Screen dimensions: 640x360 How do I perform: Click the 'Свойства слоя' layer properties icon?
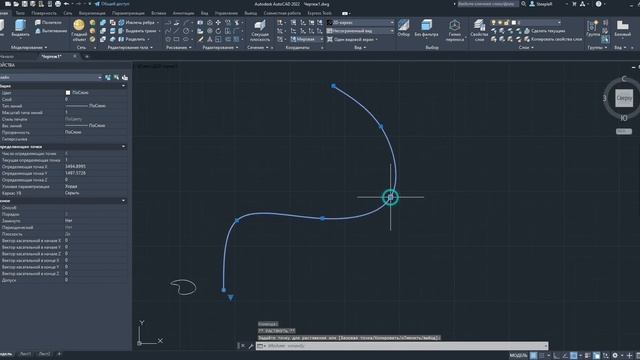[x=479, y=25]
